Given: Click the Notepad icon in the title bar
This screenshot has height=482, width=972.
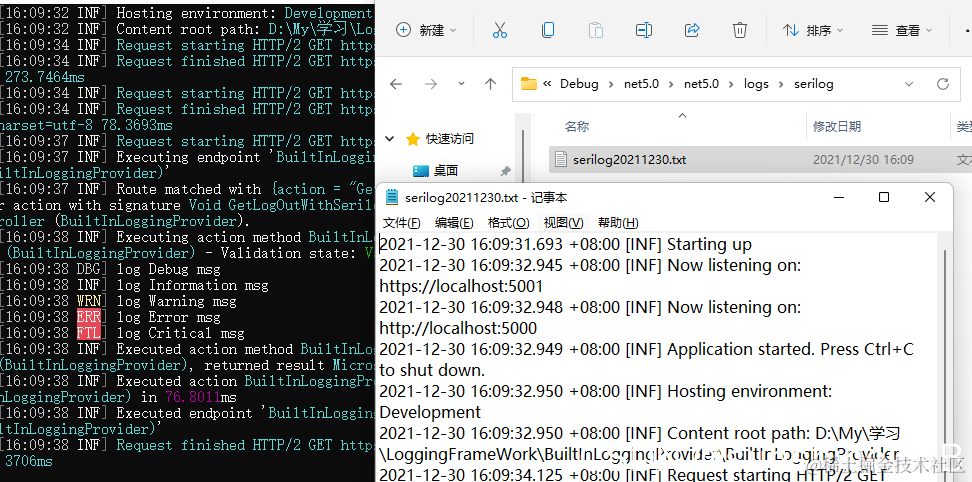Looking at the screenshot, I should pyautogui.click(x=392, y=197).
